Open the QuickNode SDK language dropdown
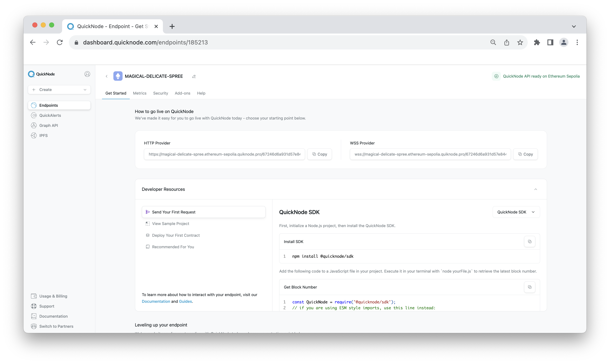Image resolution: width=610 pixels, height=364 pixels. pyautogui.click(x=516, y=212)
